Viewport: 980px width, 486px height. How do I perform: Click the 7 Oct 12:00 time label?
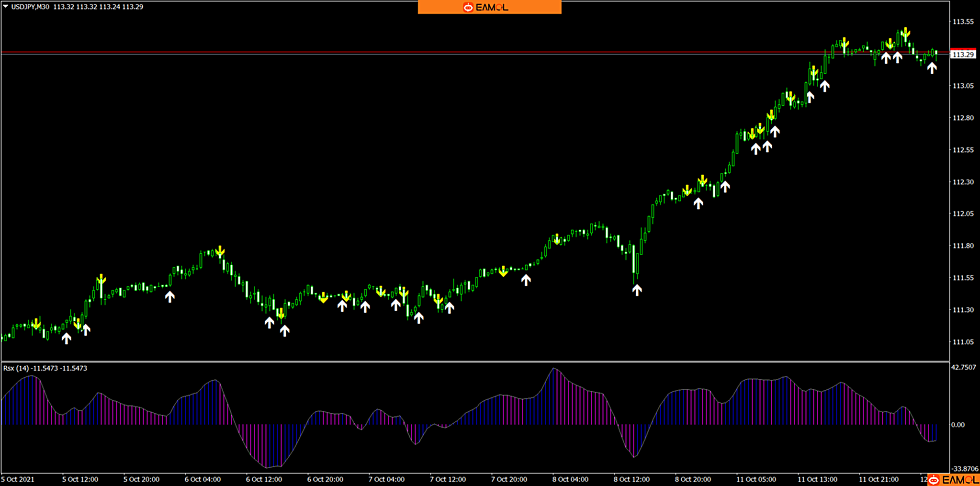click(x=448, y=479)
